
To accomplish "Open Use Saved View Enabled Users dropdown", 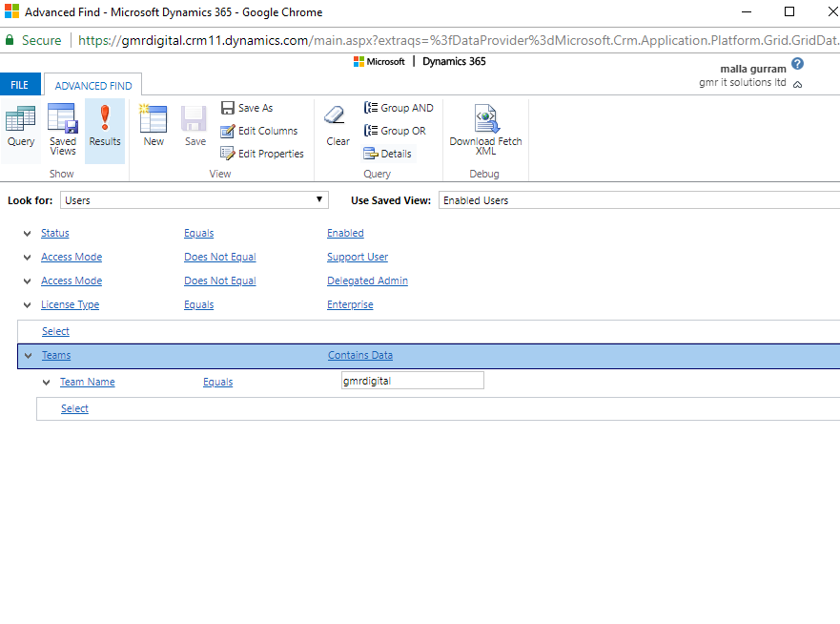I will tap(639, 200).
